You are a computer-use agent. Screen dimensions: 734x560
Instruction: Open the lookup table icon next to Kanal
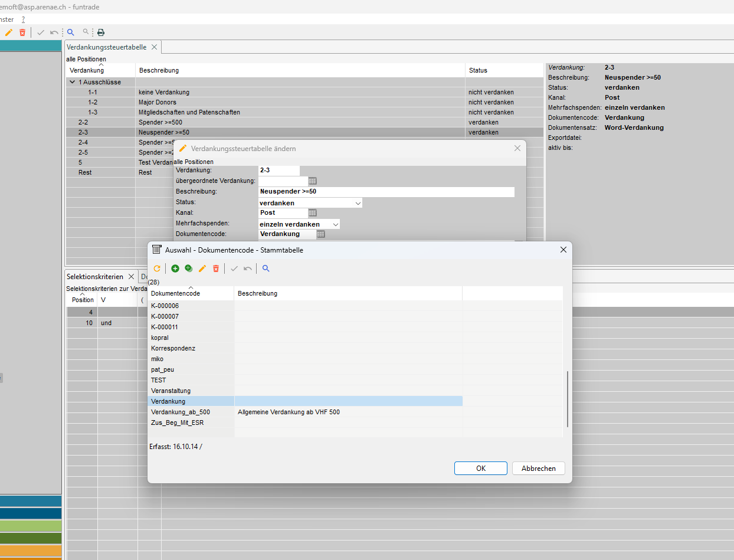313,213
